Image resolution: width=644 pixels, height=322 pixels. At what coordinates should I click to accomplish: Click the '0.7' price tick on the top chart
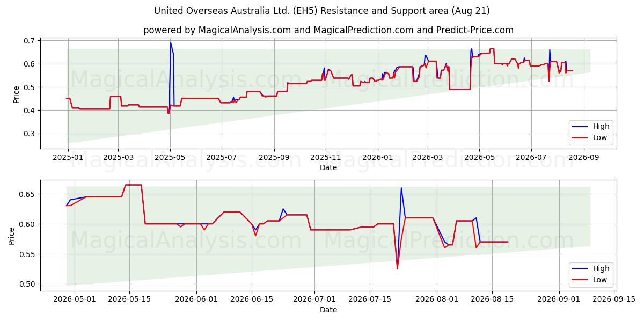pyautogui.click(x=30, y=41)
